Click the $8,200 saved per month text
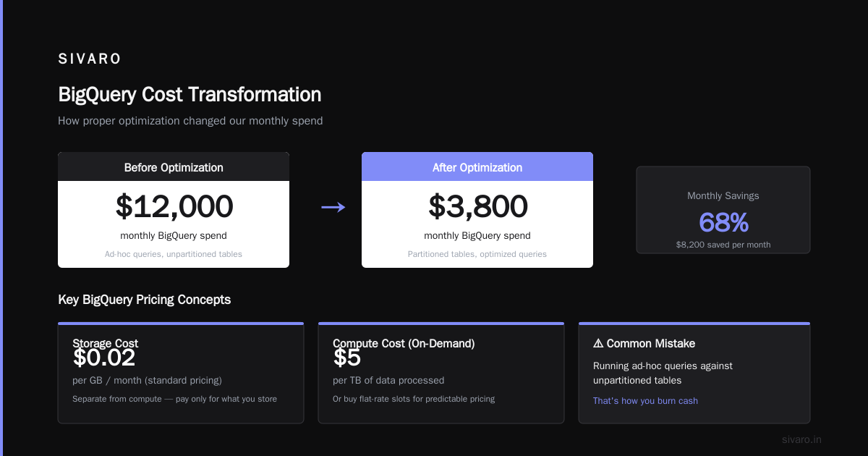The image size is (868, 456). (723, 245)
